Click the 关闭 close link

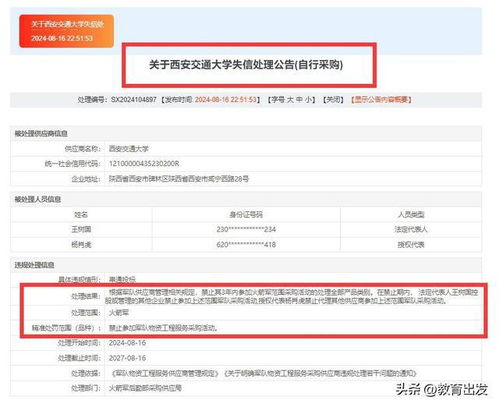(x=333, y=100)
